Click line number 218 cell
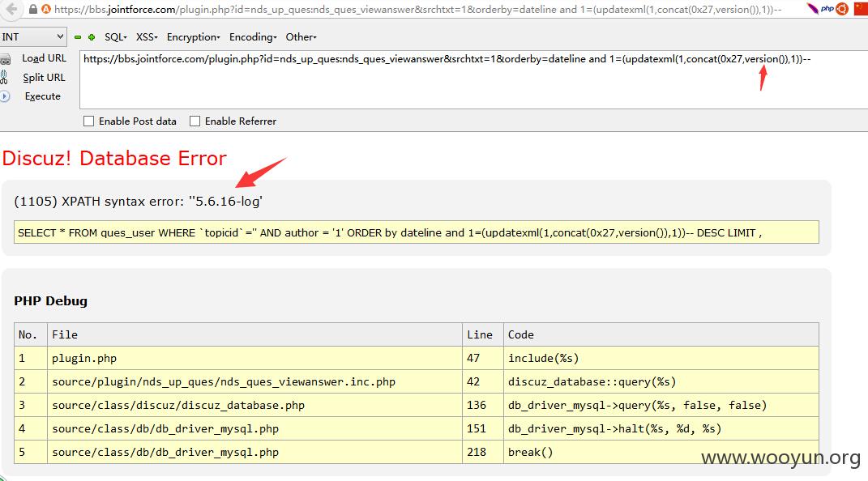 [x=483, y=452]
